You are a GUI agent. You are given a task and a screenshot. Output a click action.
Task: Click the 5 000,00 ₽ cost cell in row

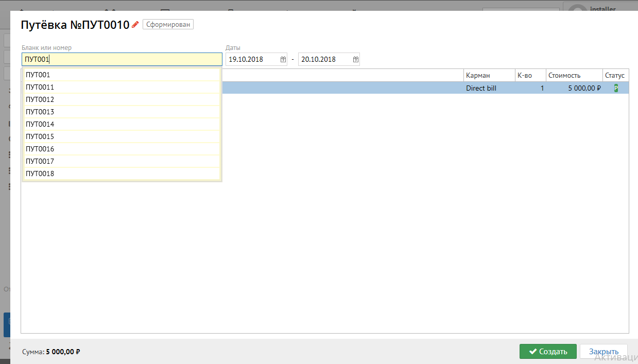pyautogui.click(x=574, y=88)
